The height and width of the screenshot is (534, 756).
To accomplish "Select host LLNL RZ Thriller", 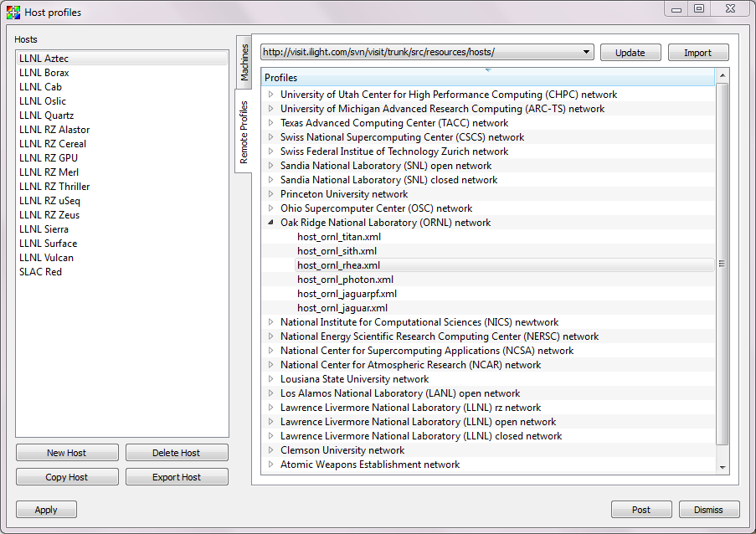I will (122, 187).
